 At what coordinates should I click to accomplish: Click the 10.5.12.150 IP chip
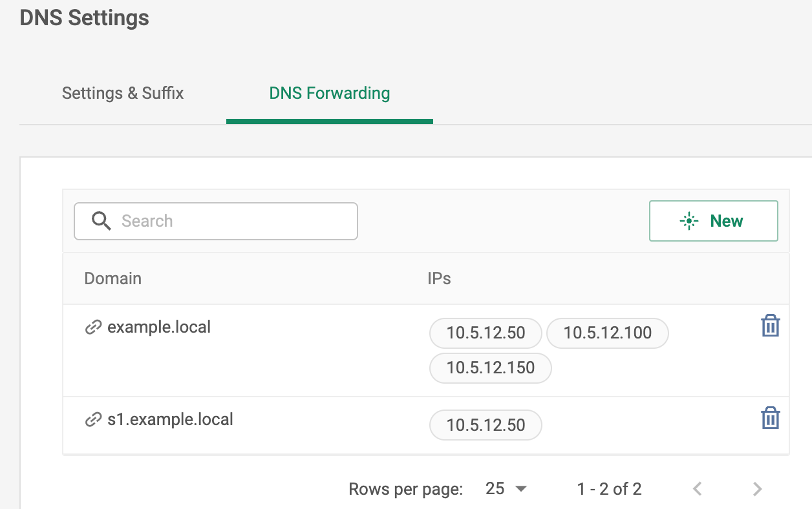pos(490,368)
